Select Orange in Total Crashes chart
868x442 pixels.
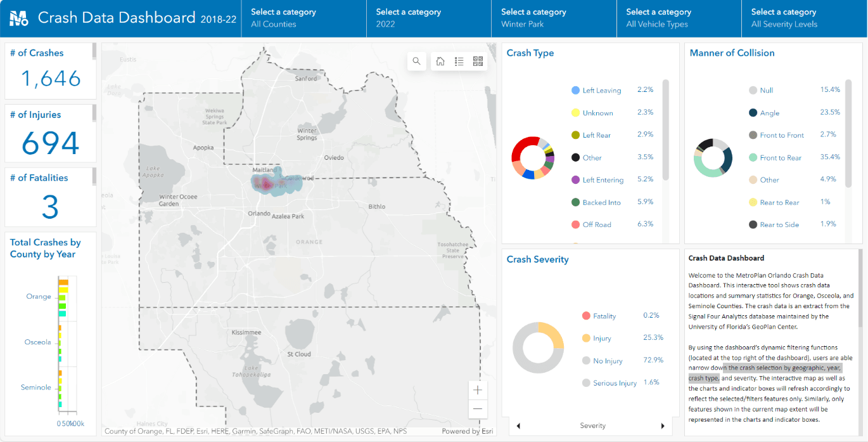(x=38, y=296)
